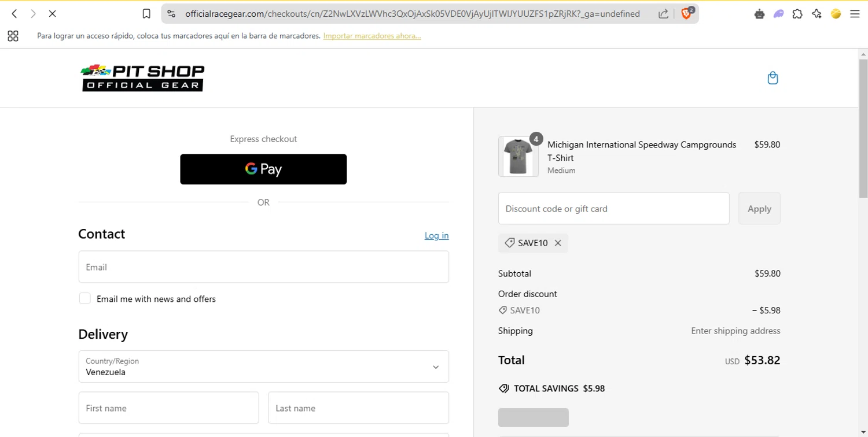Expand the Country/Region dropdown
This screenshot has height=437, width=868.
tap(263, 366)
